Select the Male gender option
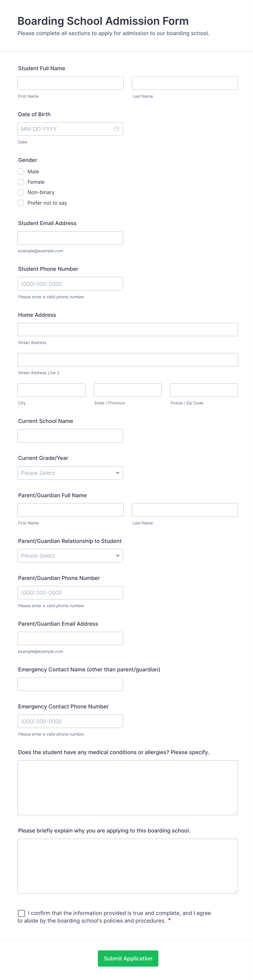253x980 pixels. [21, 171]
